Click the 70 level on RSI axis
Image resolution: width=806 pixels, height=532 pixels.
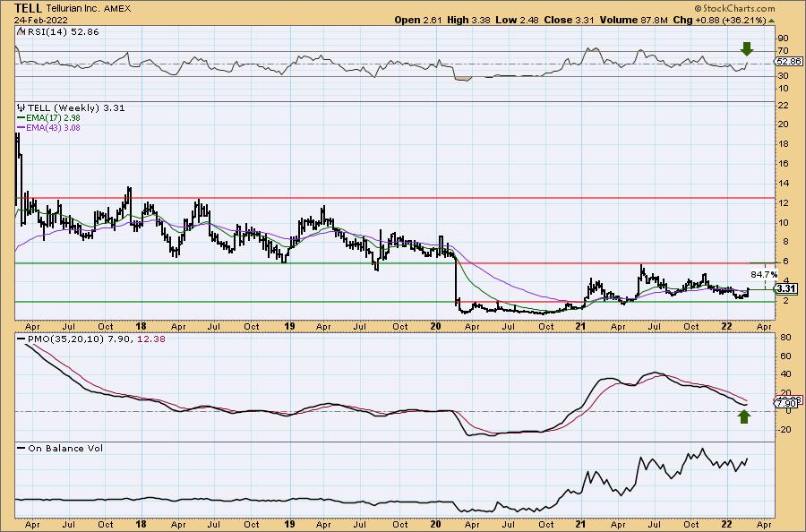(783, 50)
